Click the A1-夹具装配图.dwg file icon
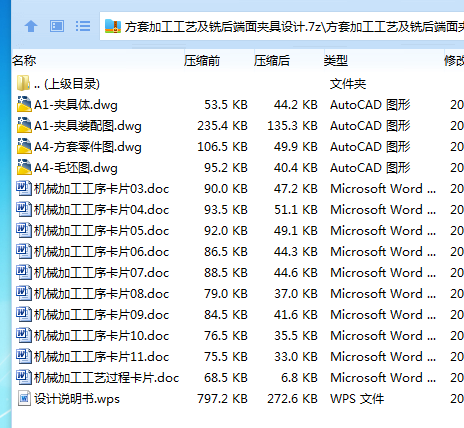Screen dimensions: 464x428 [24, 125]
